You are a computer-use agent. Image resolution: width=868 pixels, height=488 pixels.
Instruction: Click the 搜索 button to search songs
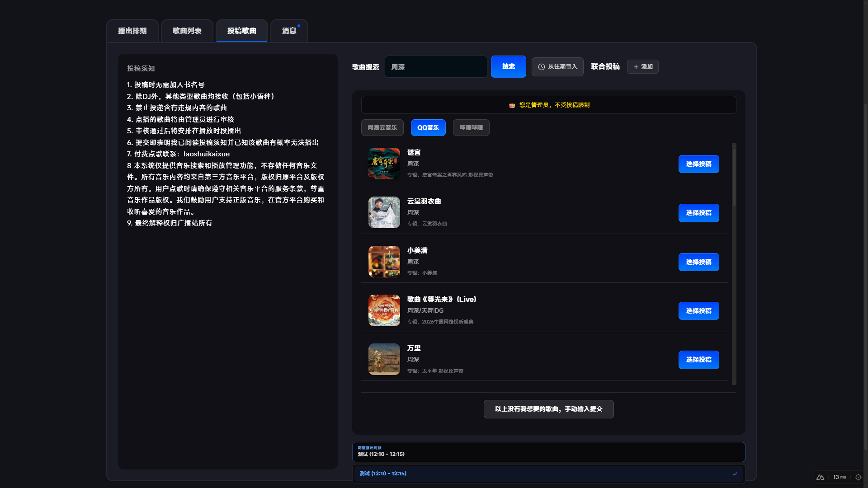pos(508,66)
